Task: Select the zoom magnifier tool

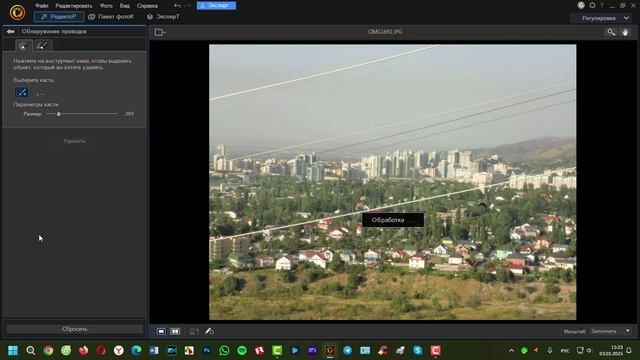Action: [x=611, y=32]
